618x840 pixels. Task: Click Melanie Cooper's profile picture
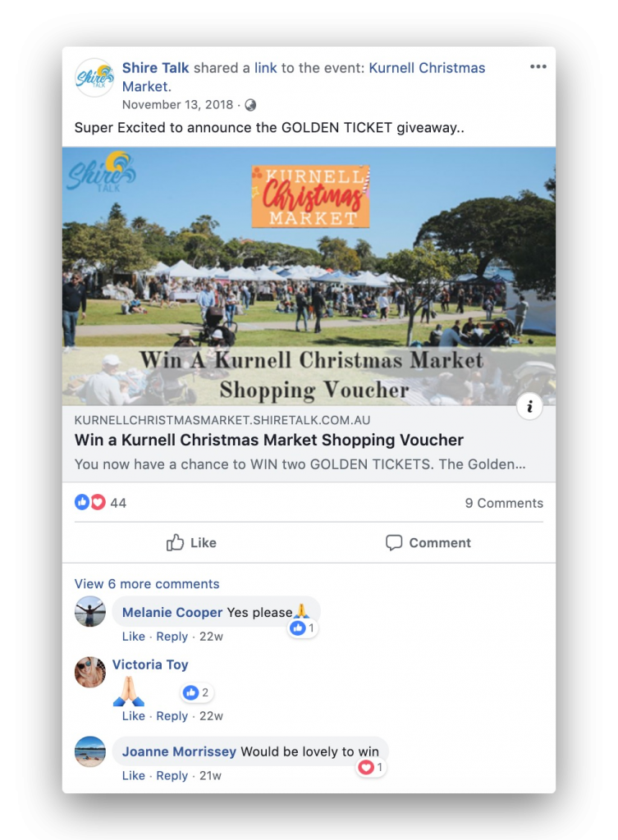pyautogui.click(x=90, y=611)
